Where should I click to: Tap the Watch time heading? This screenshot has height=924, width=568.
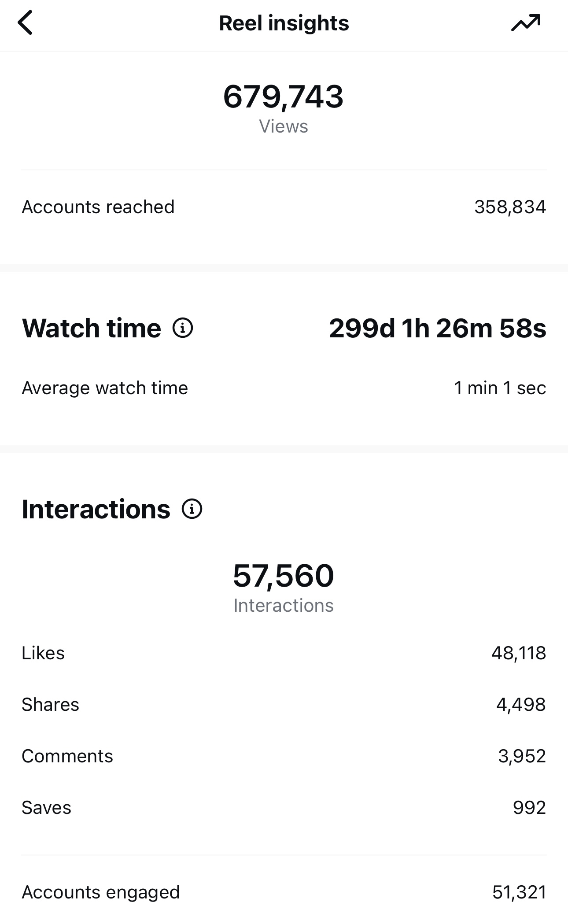point(92,328)
